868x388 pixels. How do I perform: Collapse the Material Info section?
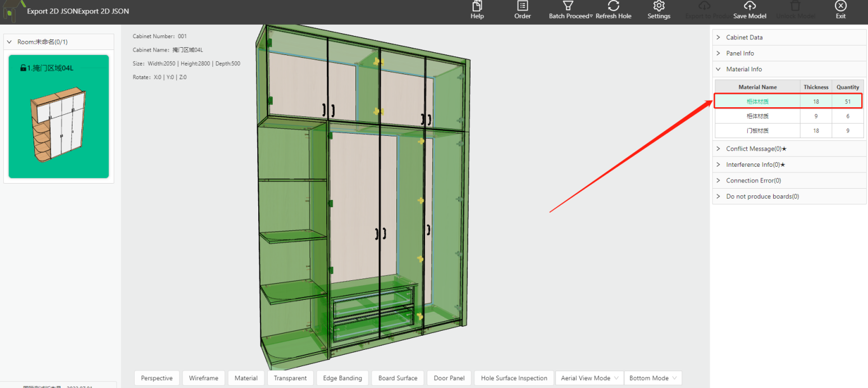(x=789, y=69)
